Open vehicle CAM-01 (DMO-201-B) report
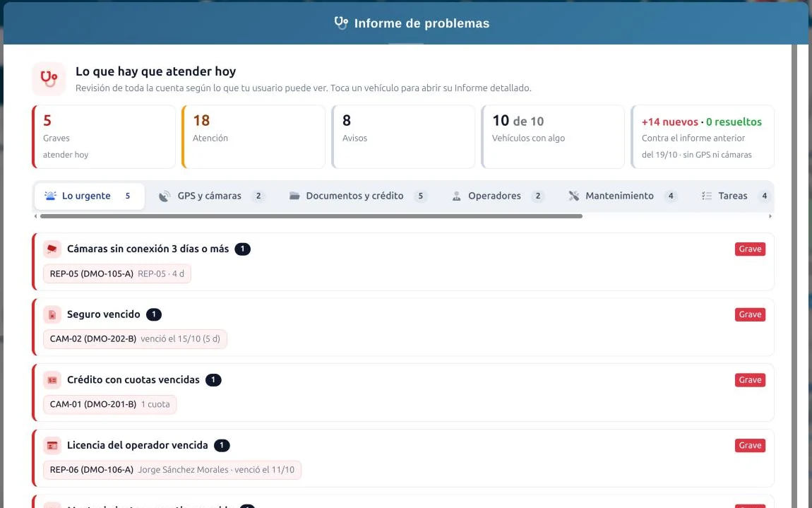 click(109, 404)
